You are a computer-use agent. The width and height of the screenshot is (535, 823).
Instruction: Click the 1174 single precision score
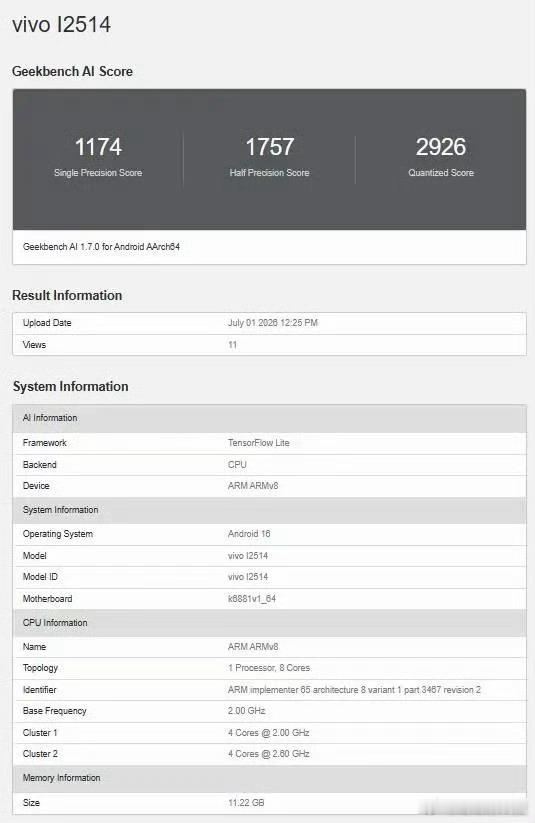[x=98, y=147]
